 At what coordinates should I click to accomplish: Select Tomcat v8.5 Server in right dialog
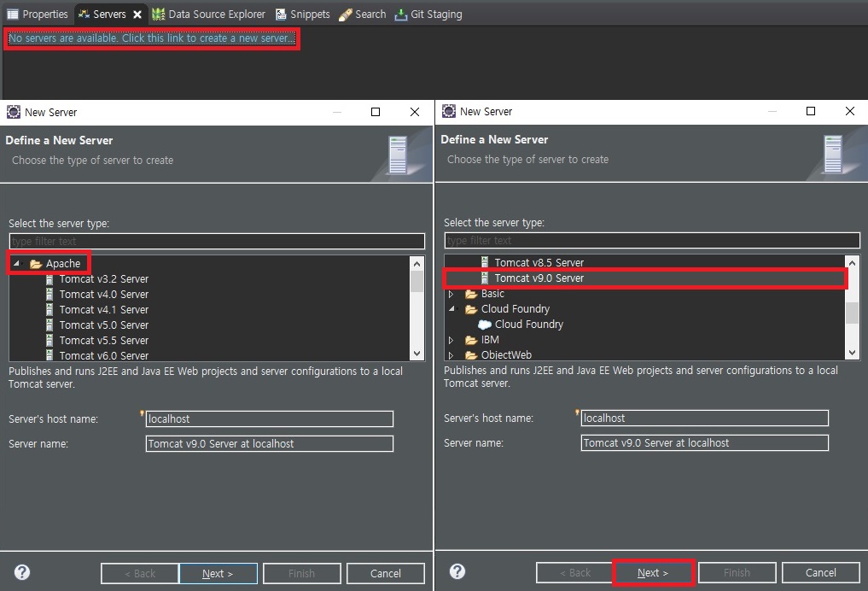(539, 262)
